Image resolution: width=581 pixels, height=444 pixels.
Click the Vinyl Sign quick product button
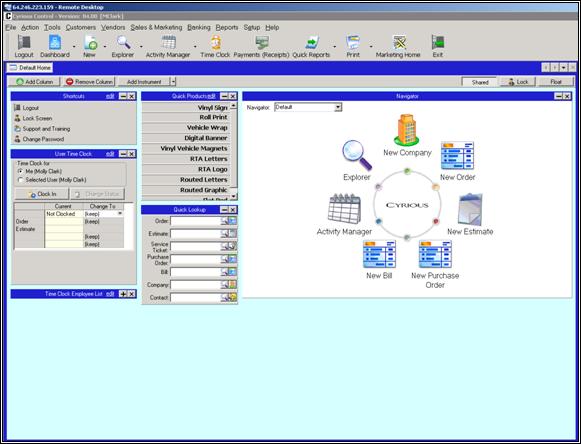click(x=186, y=107)
